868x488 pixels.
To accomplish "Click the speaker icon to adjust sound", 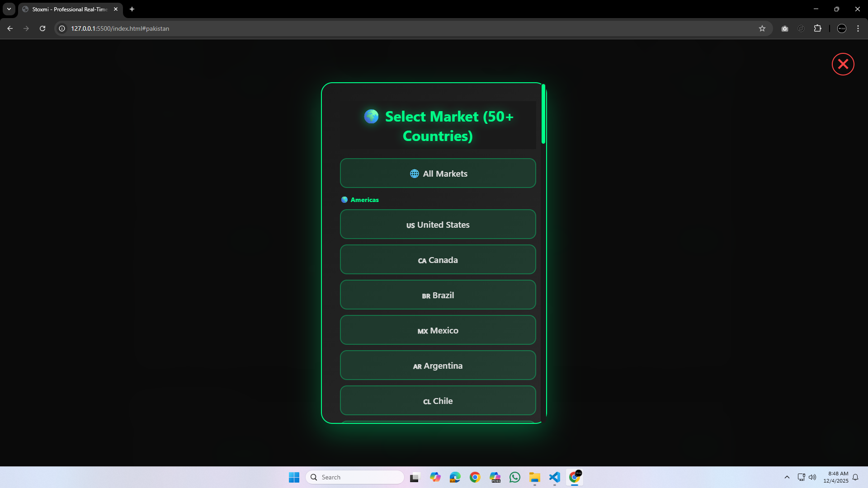I will (812, 477).
